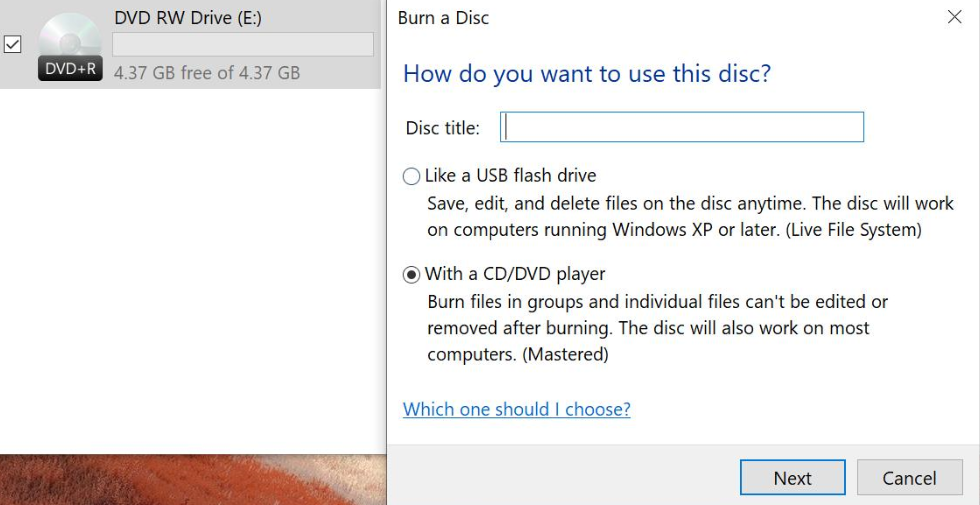The width and height of the screenshot is (980, 505).
Task: Select the "Like a USB flash drive" option
Action: point(411,176)
